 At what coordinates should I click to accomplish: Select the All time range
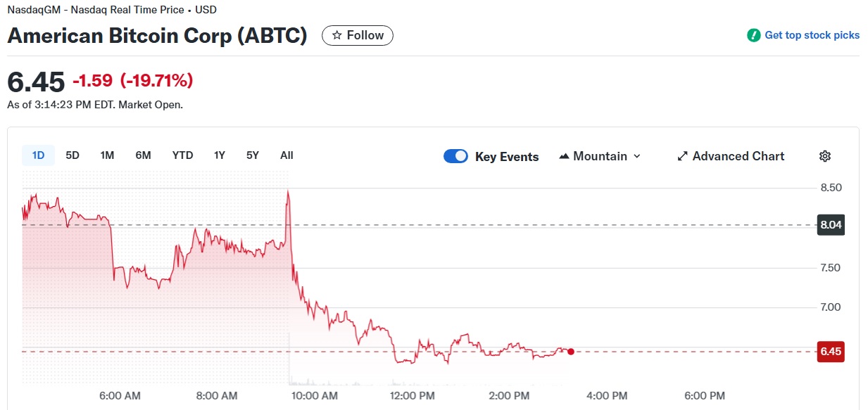[x=287, y=155]
